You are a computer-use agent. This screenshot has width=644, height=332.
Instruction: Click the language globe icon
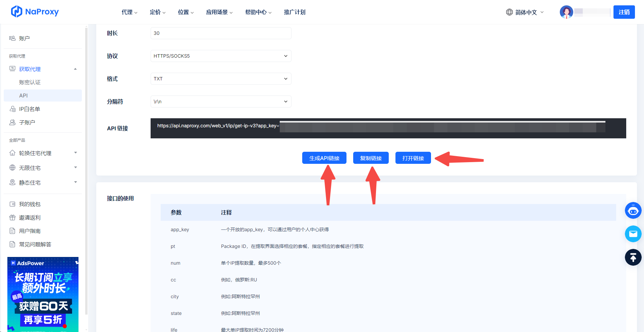509,12
